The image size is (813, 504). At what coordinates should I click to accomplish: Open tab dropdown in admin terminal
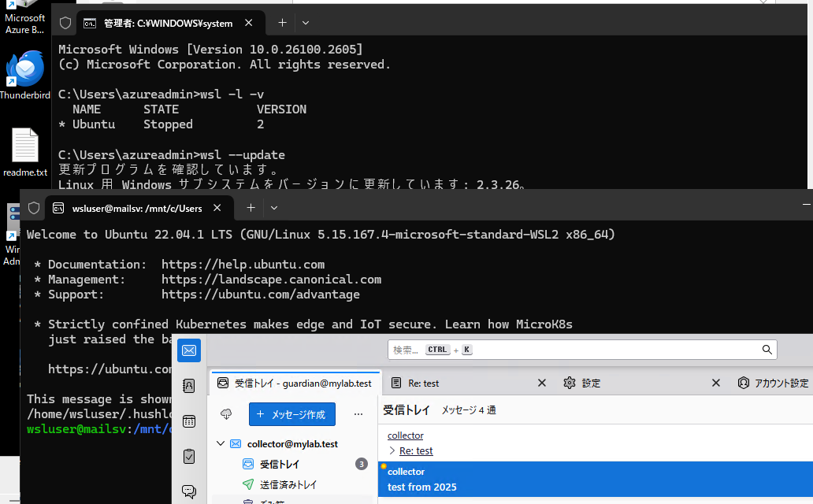(x=306, y=23)
